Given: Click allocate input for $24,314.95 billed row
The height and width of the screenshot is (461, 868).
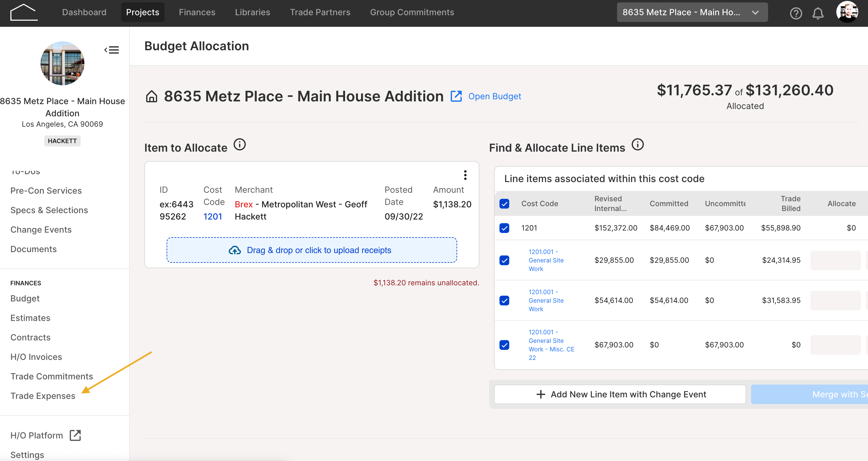Looking at the screenshot, I should pyautogui.click(x=835, y=260).
